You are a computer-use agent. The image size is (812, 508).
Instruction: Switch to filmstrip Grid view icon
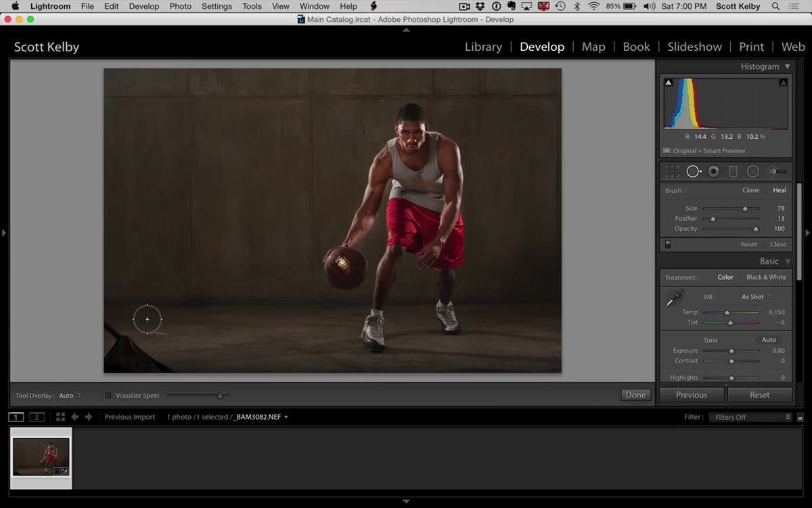click(x=60, y=417)
